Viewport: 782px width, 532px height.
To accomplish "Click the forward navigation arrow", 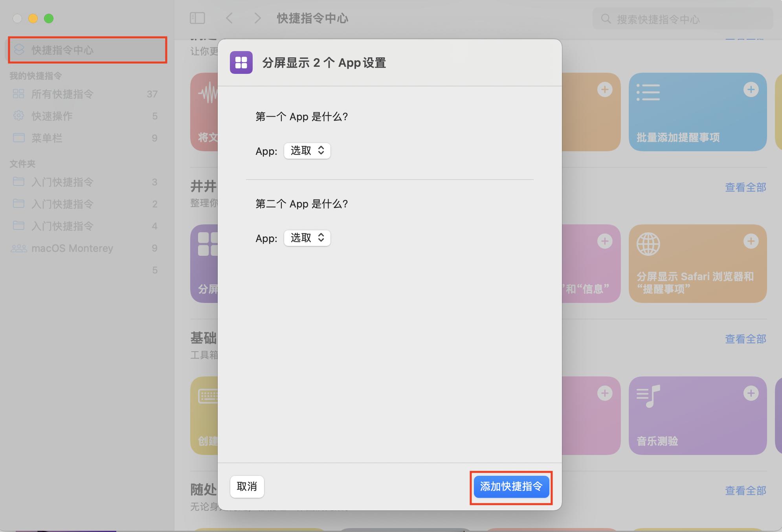I will [257, 18].
